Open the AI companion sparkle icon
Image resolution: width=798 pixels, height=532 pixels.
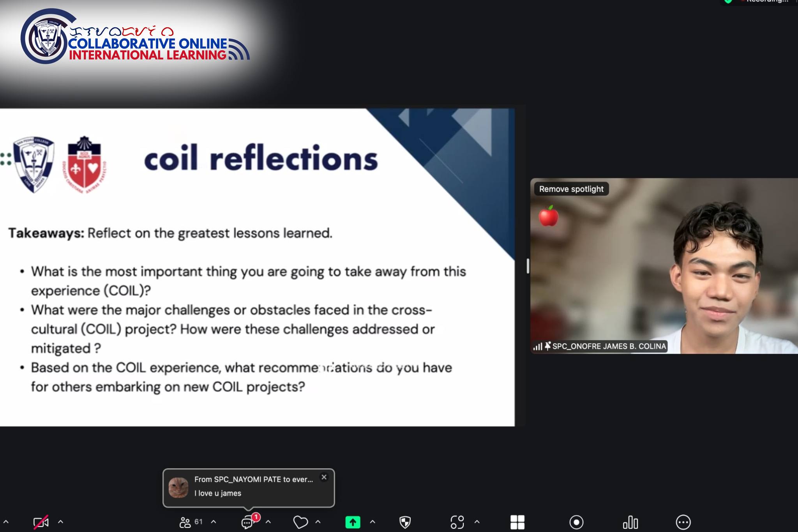(x=457, y=522)
